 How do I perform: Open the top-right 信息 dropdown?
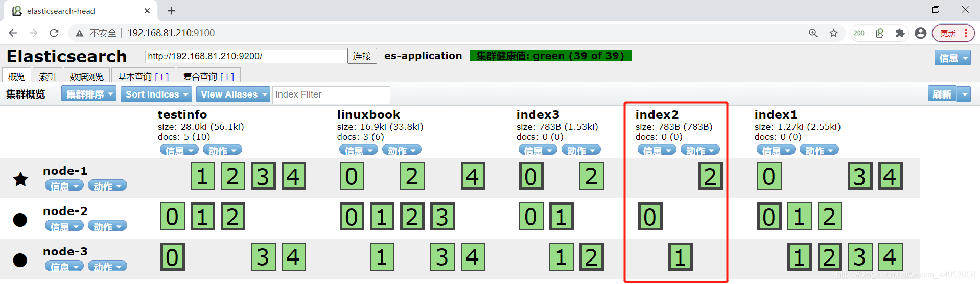[x=952, y=58]
